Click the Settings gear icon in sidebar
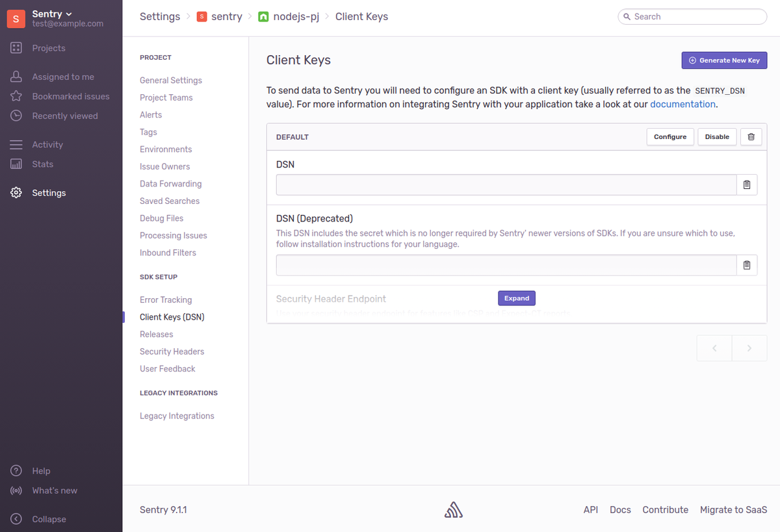The width and height of the screenshot is (780, 532). click(16, 193)
